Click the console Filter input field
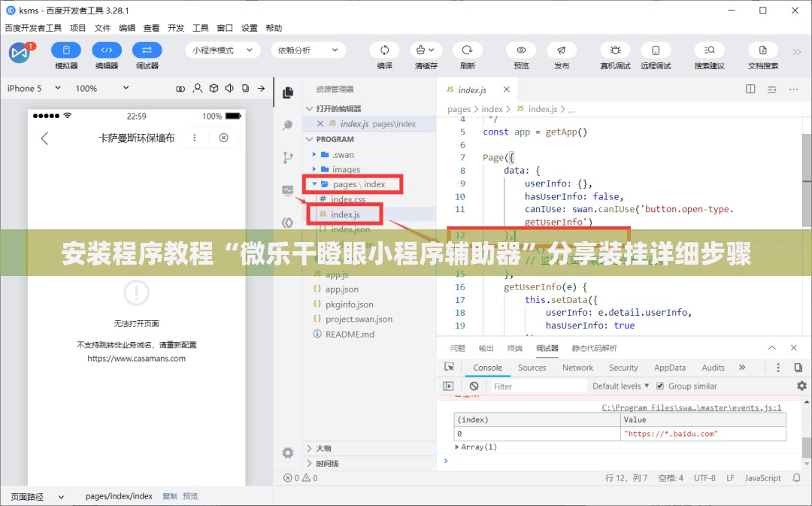Screen dimensions: 812x506 tap(538, 386)
